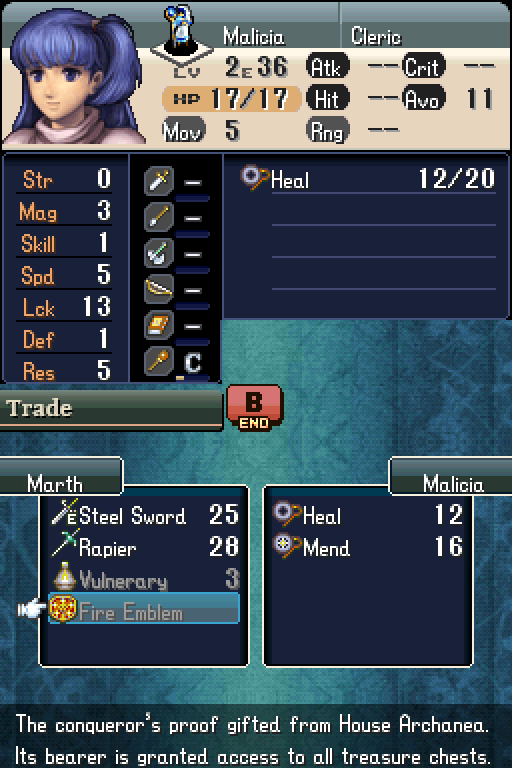Click the bow weapon rank icon
The height and width of the screenshot is (768, 512).
coord(159,289)
